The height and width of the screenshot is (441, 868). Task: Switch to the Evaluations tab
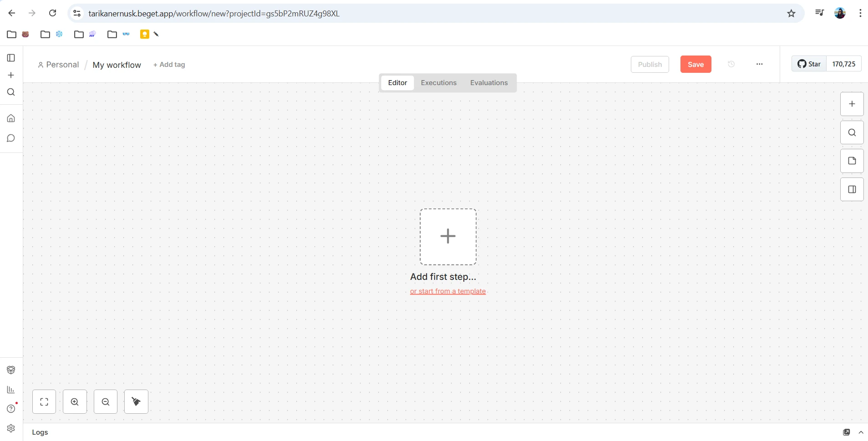(489, 83)
